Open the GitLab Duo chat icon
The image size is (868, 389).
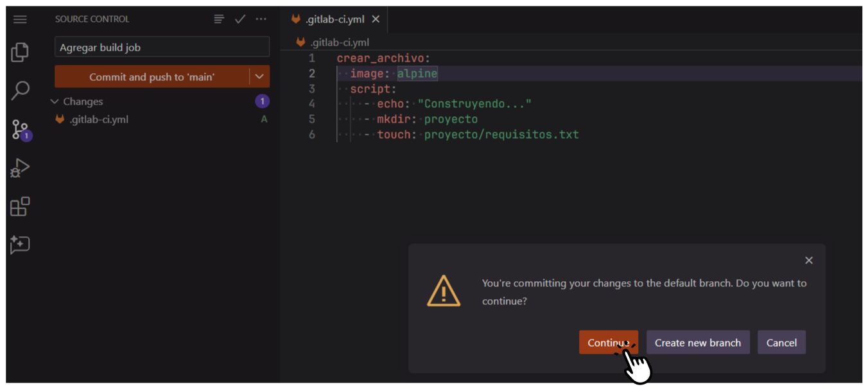point(20,245)
